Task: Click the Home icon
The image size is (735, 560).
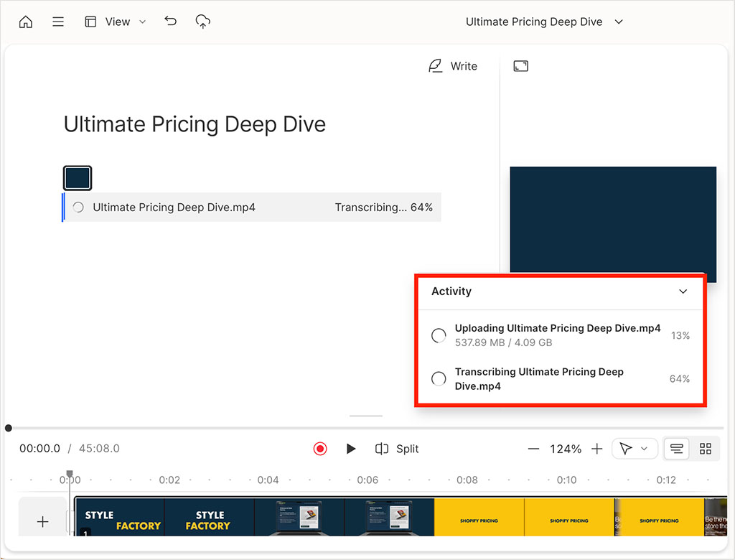Action: coord(25,22)
